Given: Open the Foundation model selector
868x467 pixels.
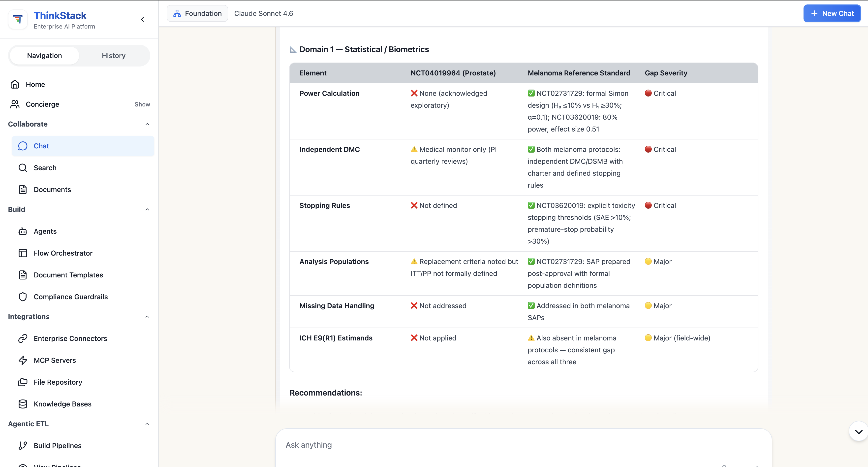Looking at the screenshot, I should coord(197,13).
